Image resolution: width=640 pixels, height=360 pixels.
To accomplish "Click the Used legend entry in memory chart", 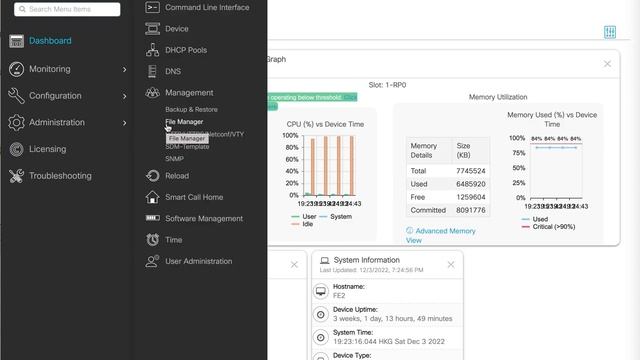I will pyautogui.click(x=535, y=219).
